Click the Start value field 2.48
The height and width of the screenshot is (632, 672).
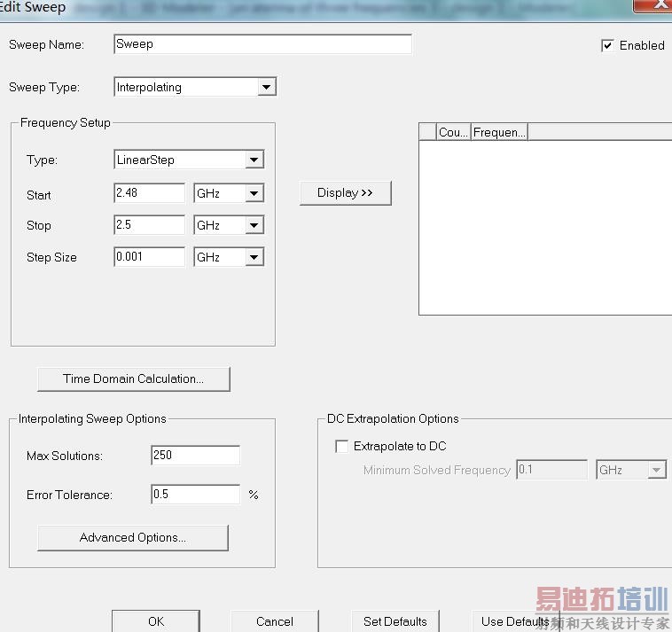click(150, 193)
